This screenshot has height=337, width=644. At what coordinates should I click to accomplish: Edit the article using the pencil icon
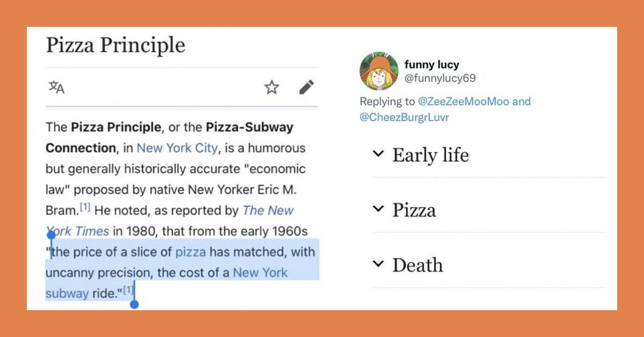click(x=306, y=87)
